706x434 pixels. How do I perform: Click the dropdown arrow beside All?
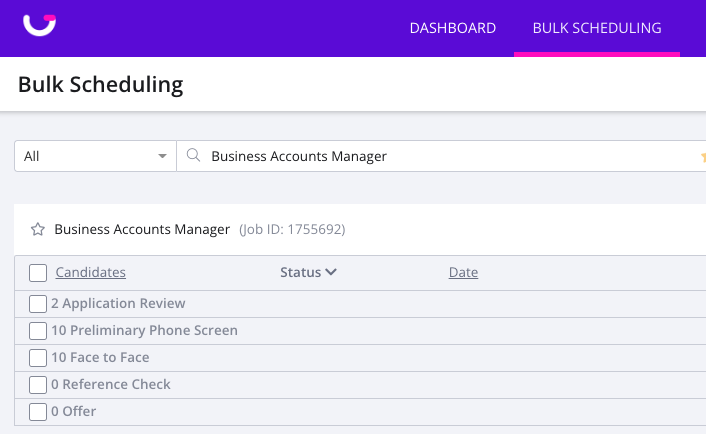(x=162, y=156)
